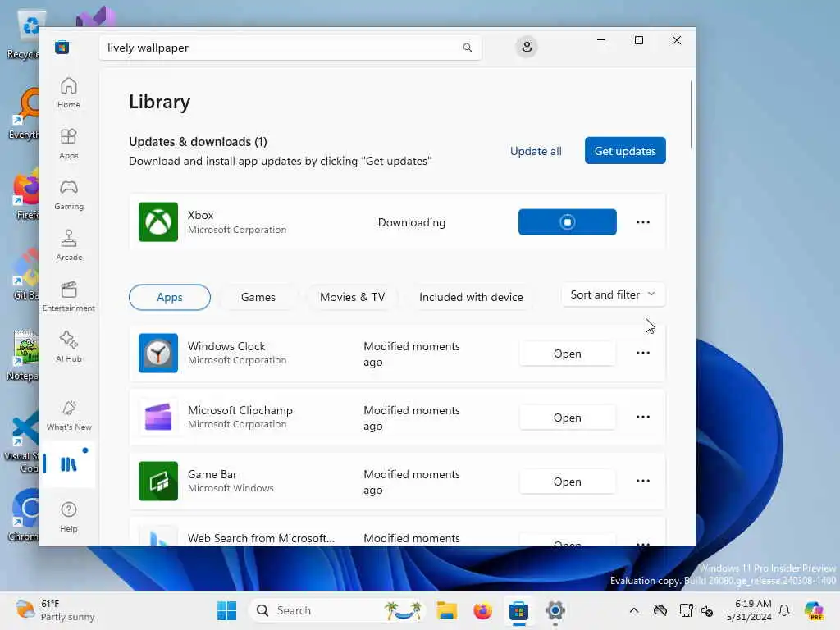
Task: Open the weather widget in taskbar
Action: [x=55, y=610]
